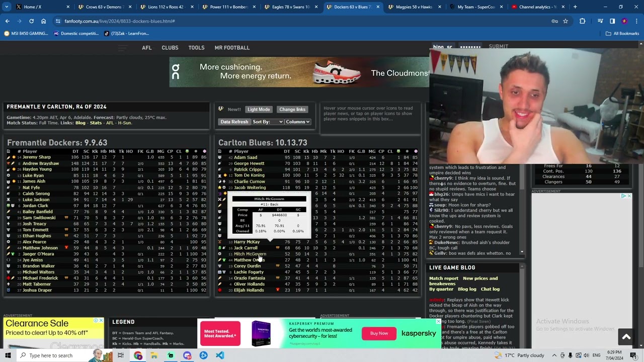Click the red jersey icon next to Matthew Johnson
The width and height of the screenshot is (644, 362).
click(66, 248)
